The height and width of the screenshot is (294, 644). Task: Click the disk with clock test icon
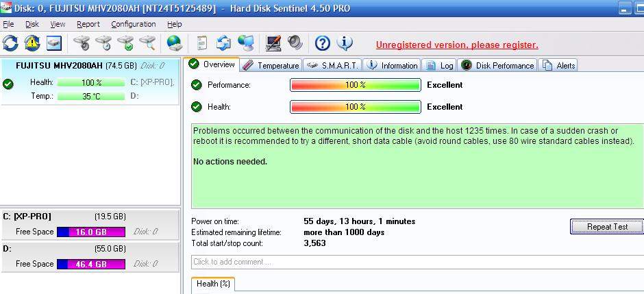point(103,43)
